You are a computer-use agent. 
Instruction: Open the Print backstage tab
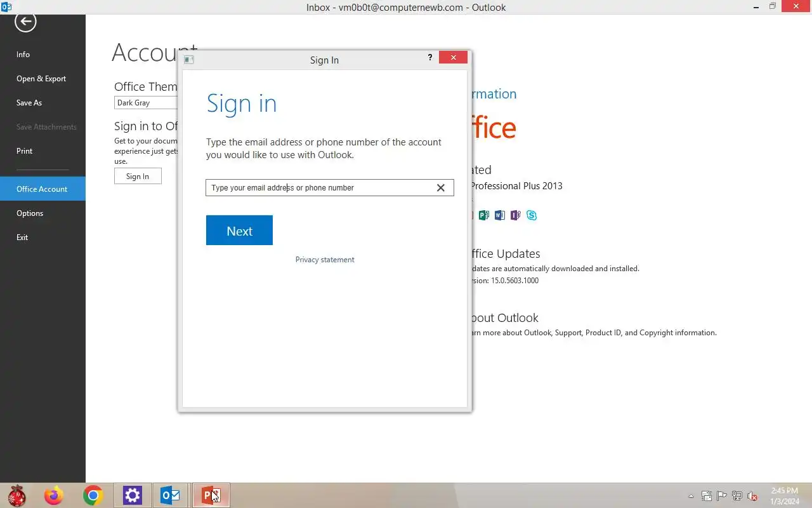point(43,151)
